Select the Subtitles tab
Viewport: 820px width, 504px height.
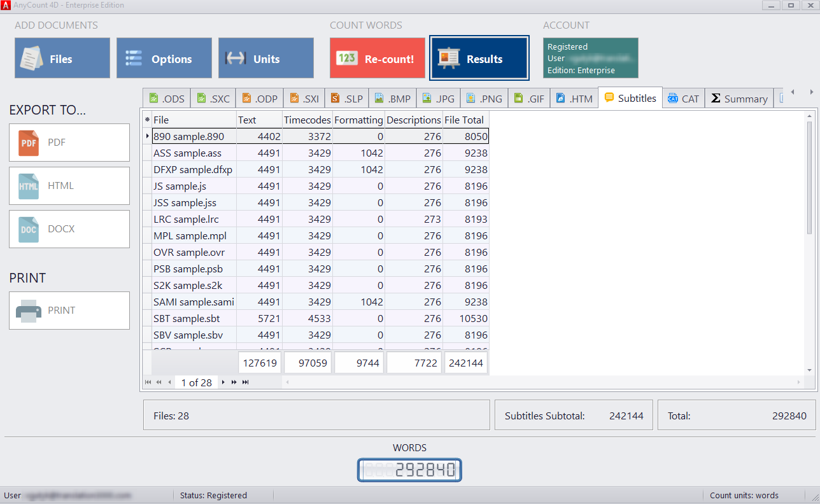pos(630,98)
